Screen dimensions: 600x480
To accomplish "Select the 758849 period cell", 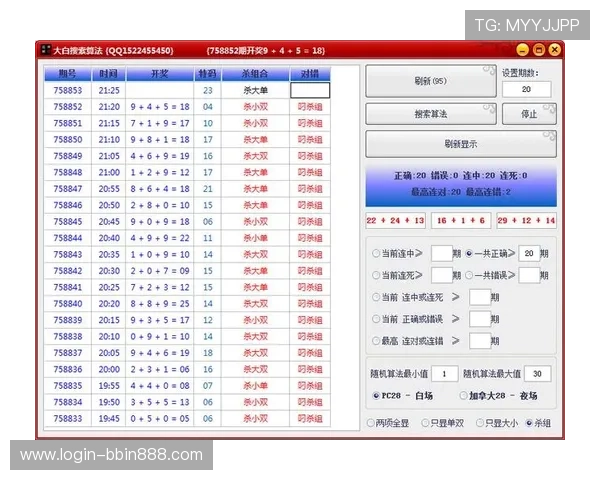I will [x=68, y=156].
